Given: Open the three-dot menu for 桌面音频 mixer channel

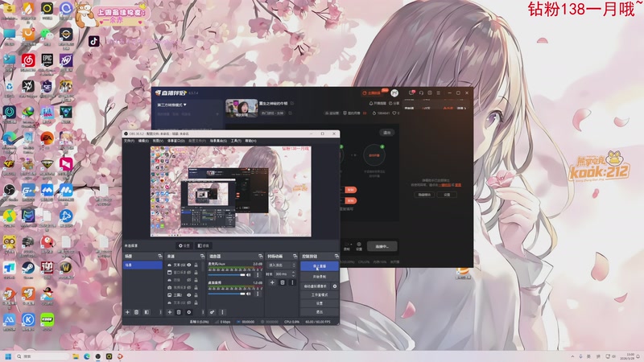Looking at the screenshot, I should coord(258,294).
